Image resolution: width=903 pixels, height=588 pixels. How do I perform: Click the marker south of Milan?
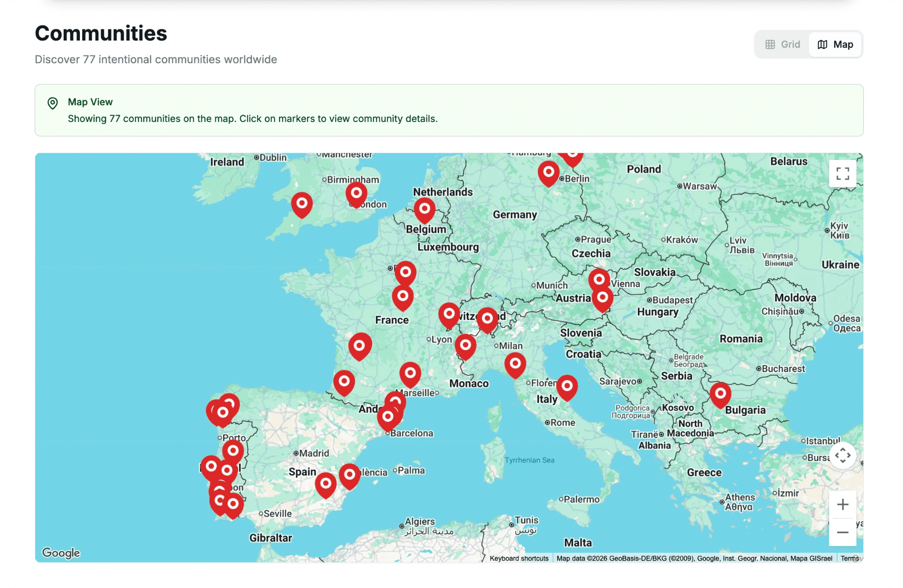pos(515,365)
